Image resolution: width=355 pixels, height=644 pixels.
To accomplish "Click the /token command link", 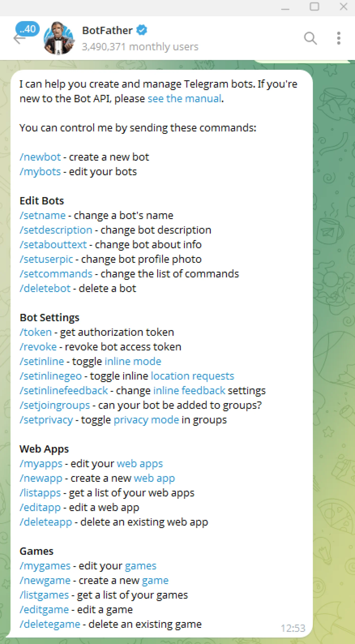I will click(x=36, y=332).
